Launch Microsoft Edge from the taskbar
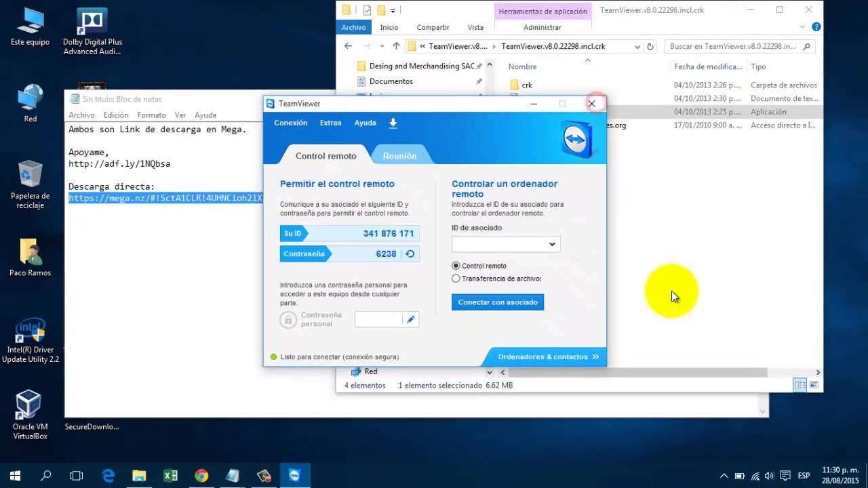The width and height of the screenshot is (868, 488). coord(108,476)
